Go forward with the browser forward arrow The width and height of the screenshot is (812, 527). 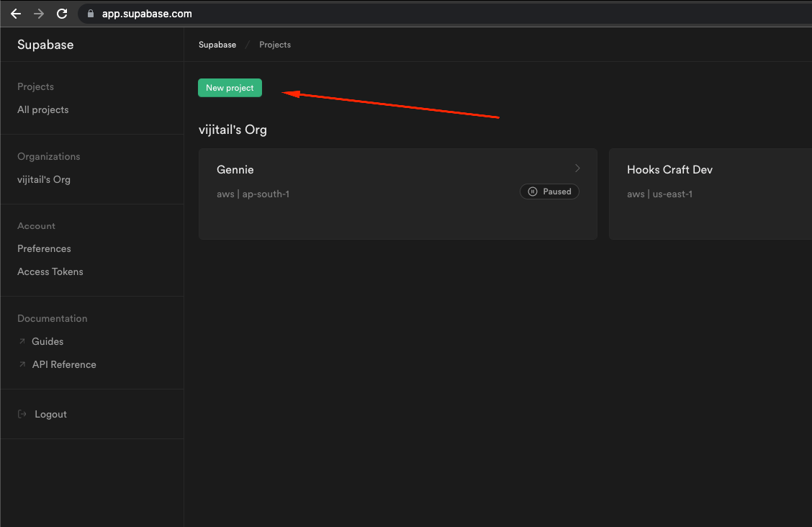tap(39, 14)
